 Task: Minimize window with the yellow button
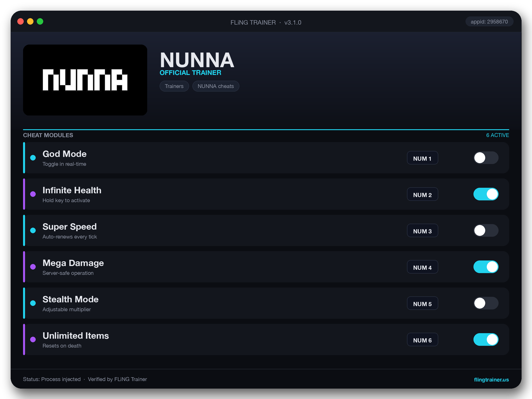click(x=30, y=22)
